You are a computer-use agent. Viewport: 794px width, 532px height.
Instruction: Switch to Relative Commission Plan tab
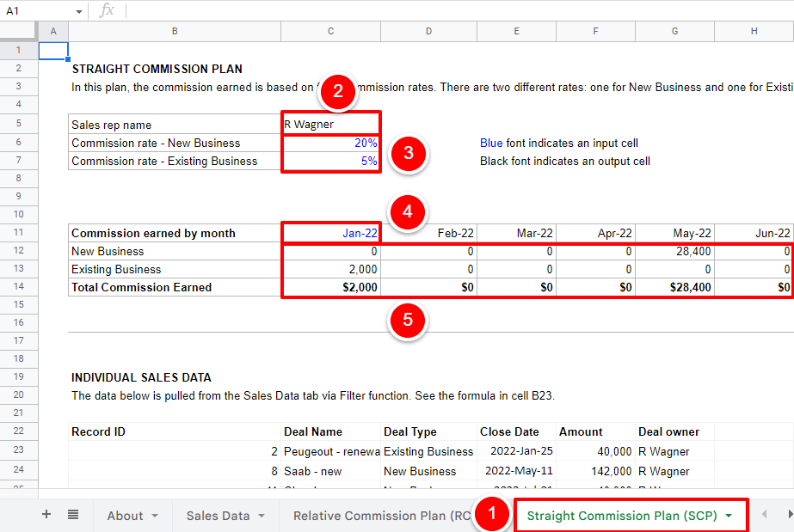click(382, 516)
